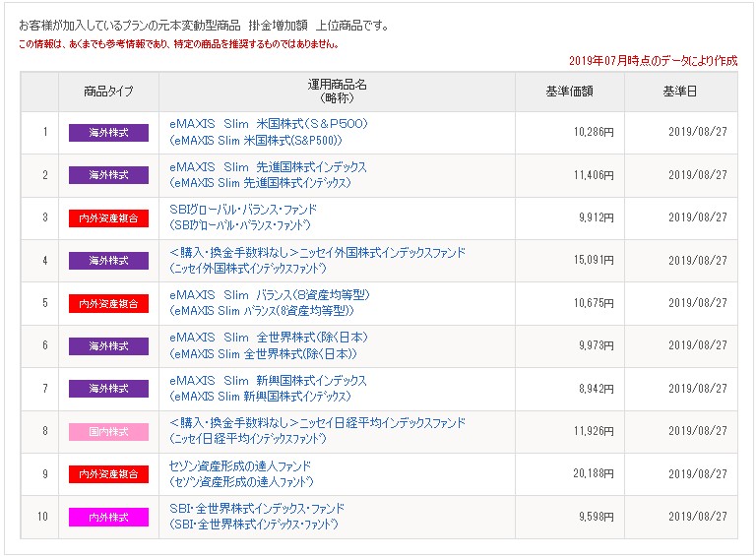Click price 9,598円

pos(597,517)
